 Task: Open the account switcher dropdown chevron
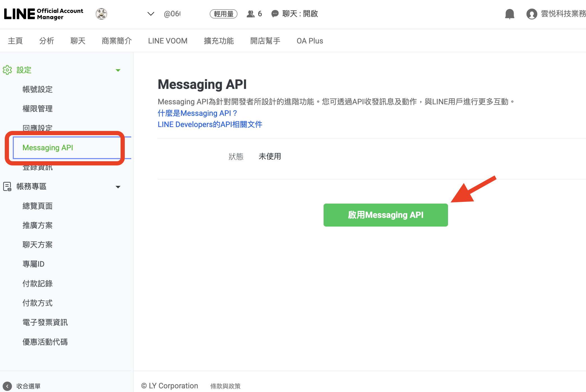tap(151, 14)
